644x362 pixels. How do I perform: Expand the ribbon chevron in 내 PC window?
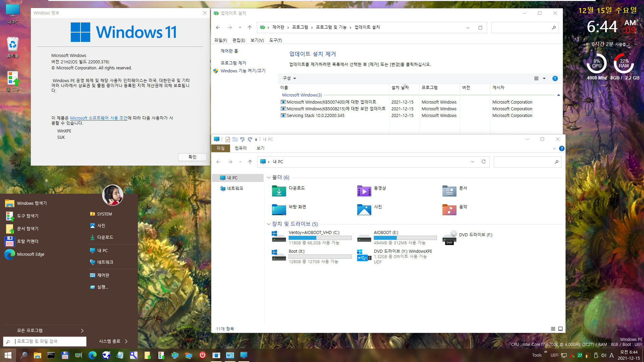(554, 148)
